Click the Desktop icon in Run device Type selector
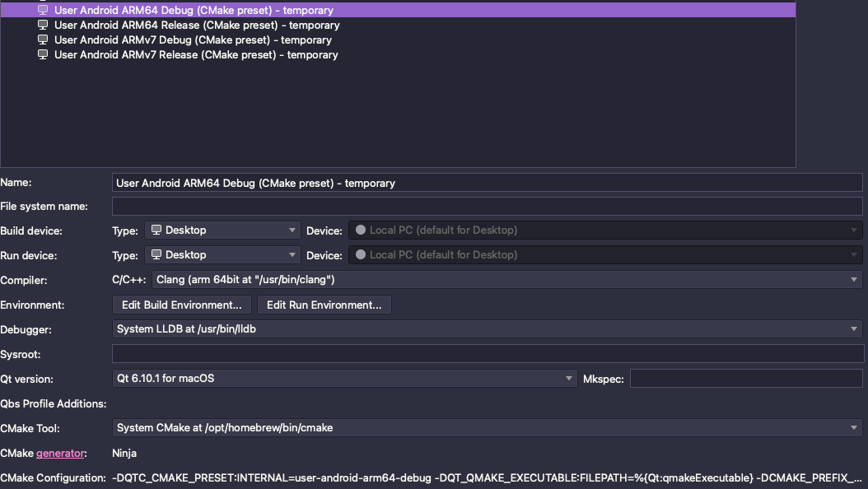Image resolution: width=868 pixels, height=489 pixels. pyautogui.click(x=156, y=254)
